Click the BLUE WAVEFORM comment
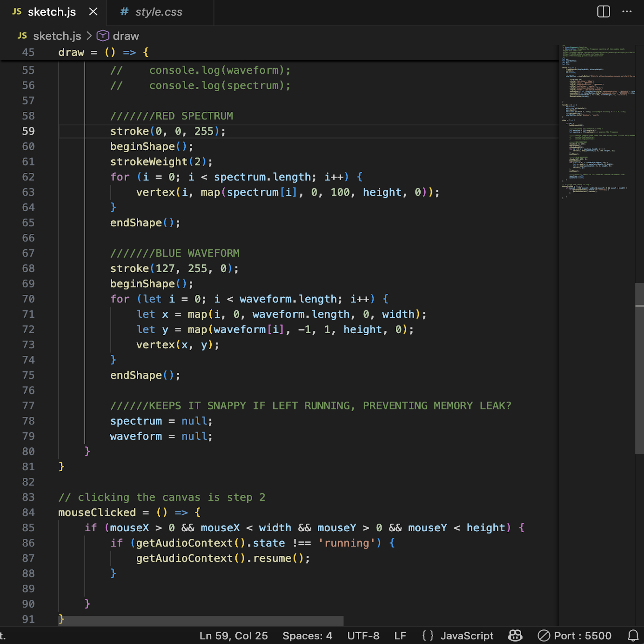 [175, 253]
